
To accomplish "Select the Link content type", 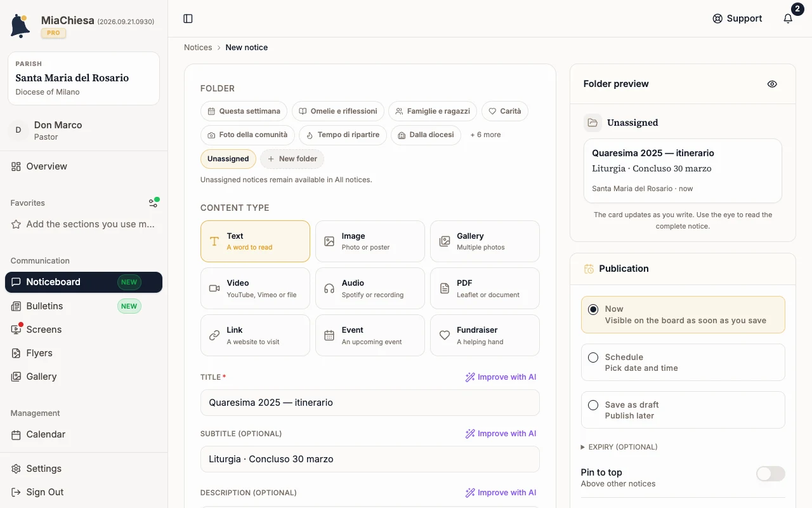I will [x=255, y=335].
